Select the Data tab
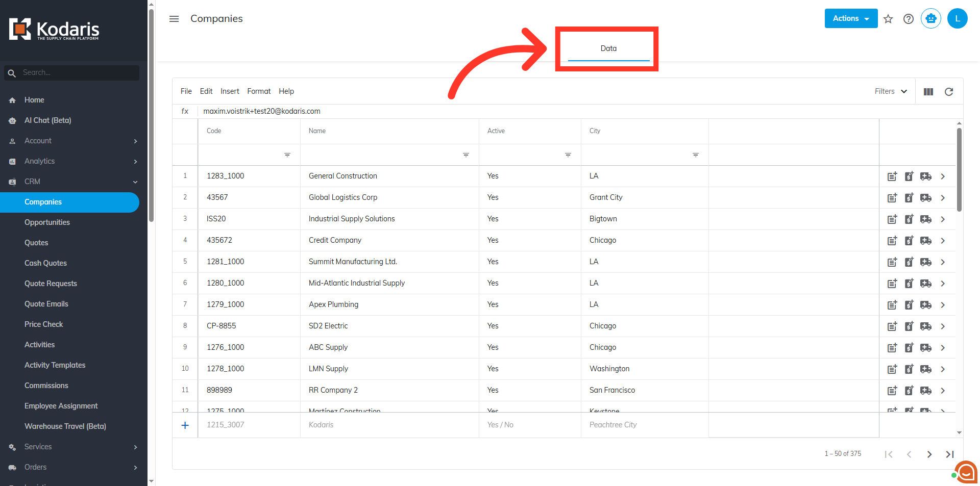 (608, 48)
